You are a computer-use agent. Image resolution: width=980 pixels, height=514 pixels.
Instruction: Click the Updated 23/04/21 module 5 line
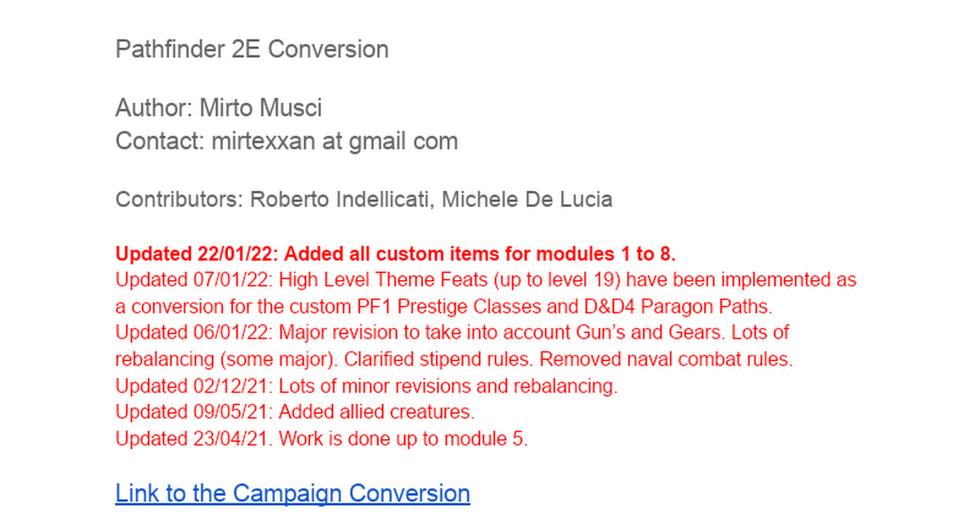(322, 438)
